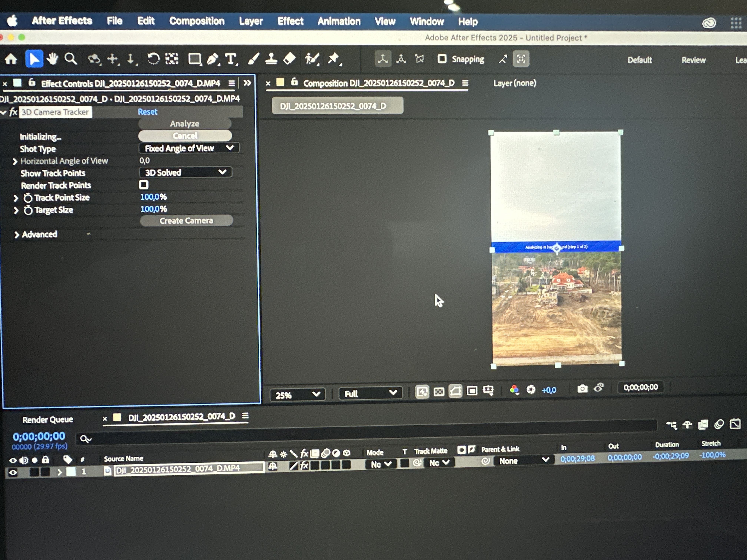Select the Hand tool
This screenshot has width=747, height=560.
point(52,59)
